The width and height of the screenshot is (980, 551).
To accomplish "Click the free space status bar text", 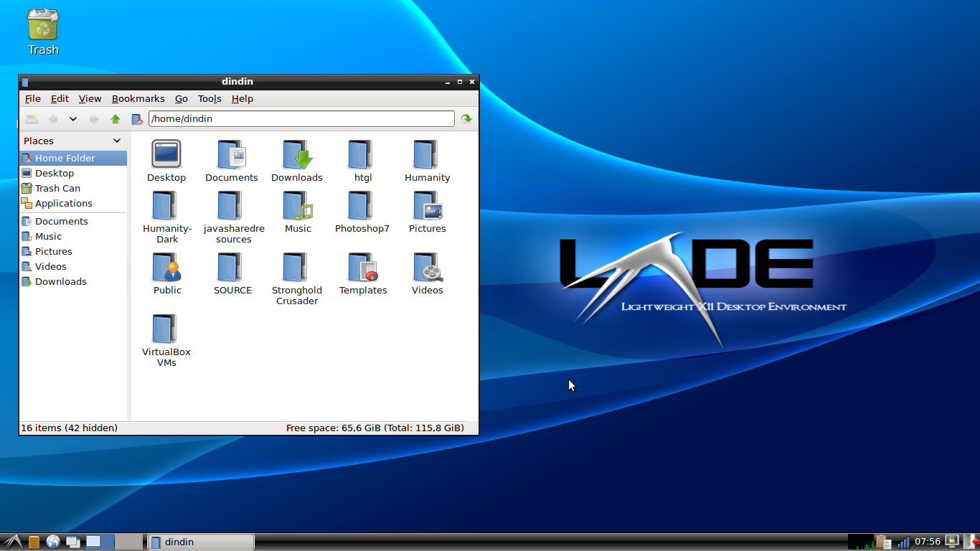I will pos(374,428).
